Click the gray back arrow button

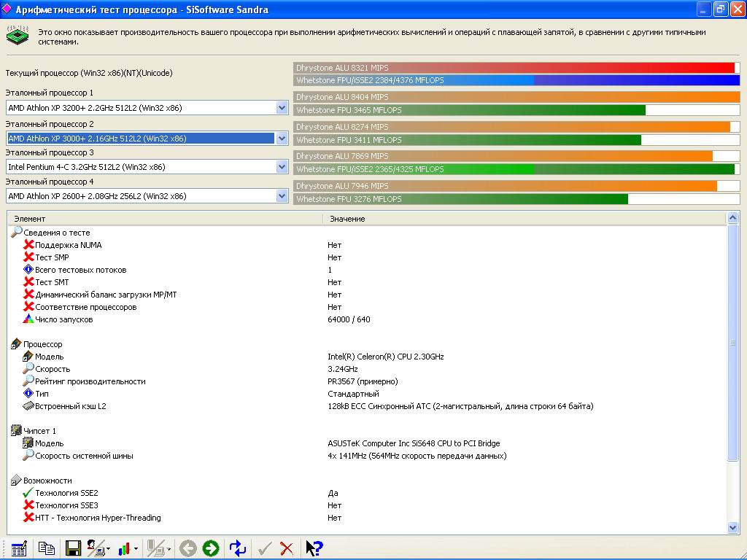(x=188, y=548)
